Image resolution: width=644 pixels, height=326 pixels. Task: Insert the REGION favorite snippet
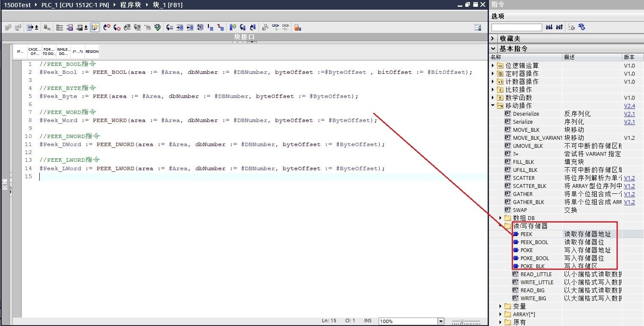[x=92, y=52]
